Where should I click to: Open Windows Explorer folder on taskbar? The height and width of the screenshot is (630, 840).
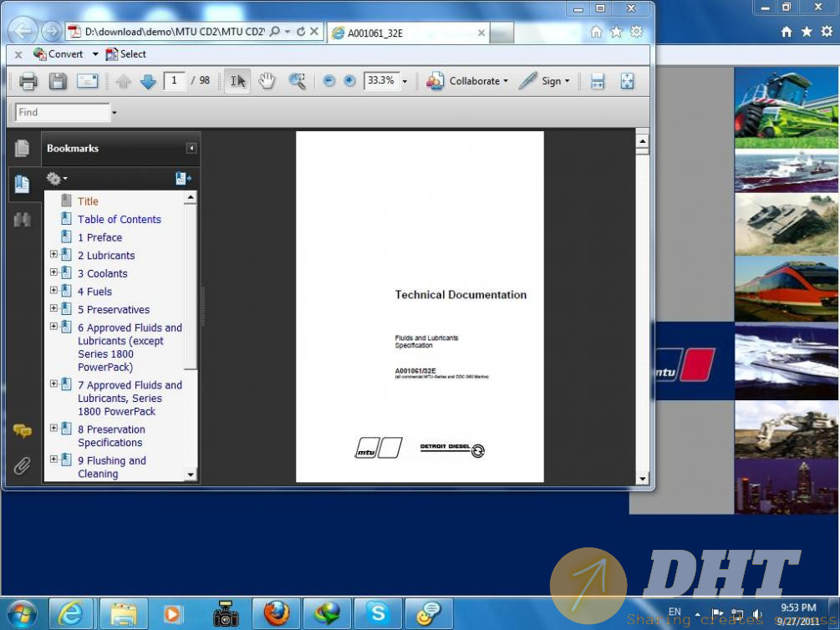(x=124, y=613)
